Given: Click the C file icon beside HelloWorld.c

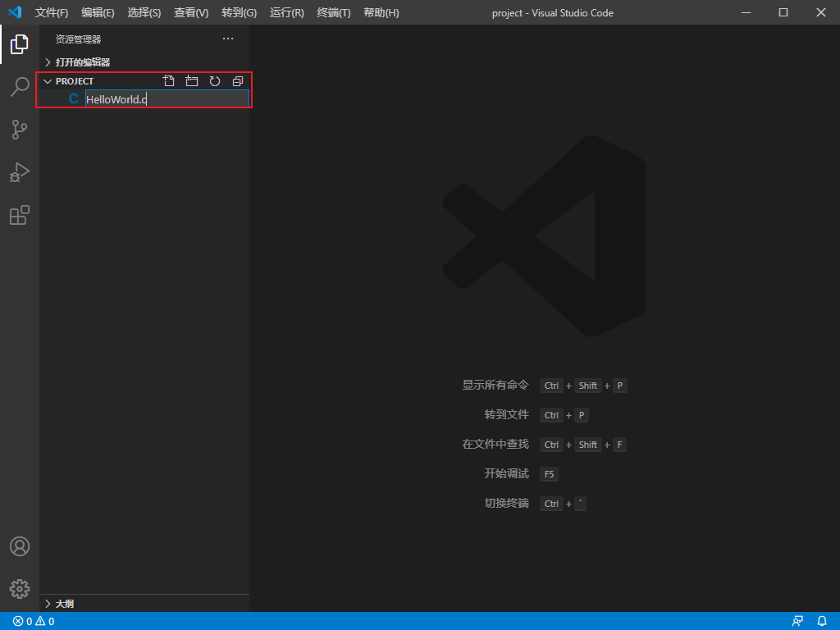Looking at the screenshot, I should (x=74, y=99).
